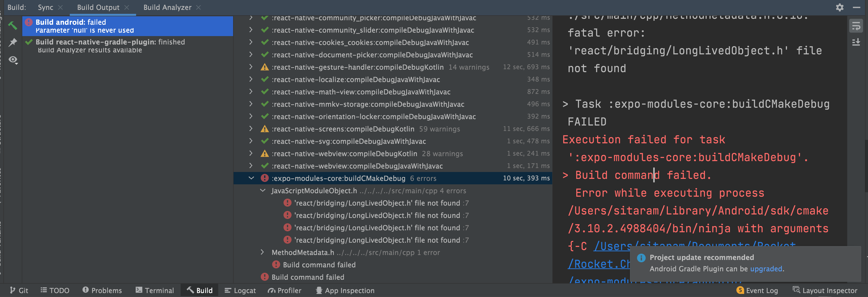Toggle soft-wrap in build output console
The width and height of the screenshot is (868, 297).
[x=856, y=26]
